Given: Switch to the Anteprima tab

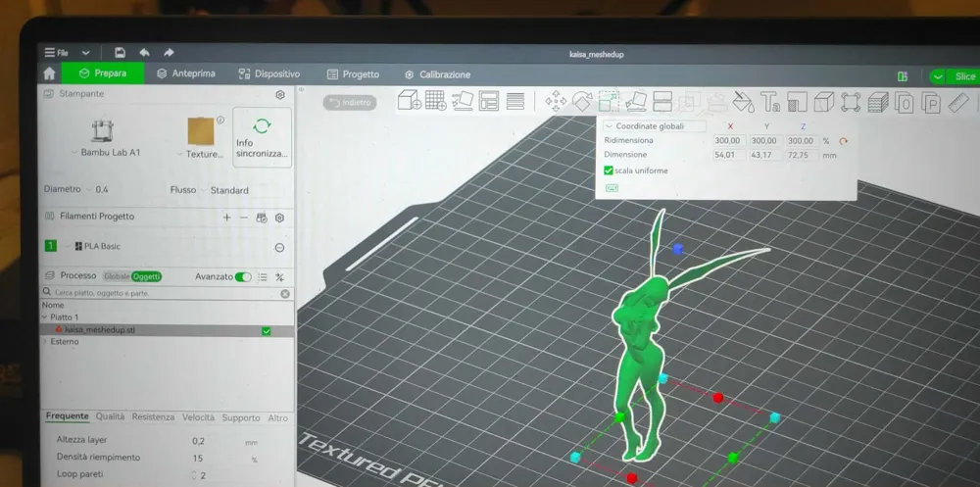Looking at the screenshot, I should point(186,74).
